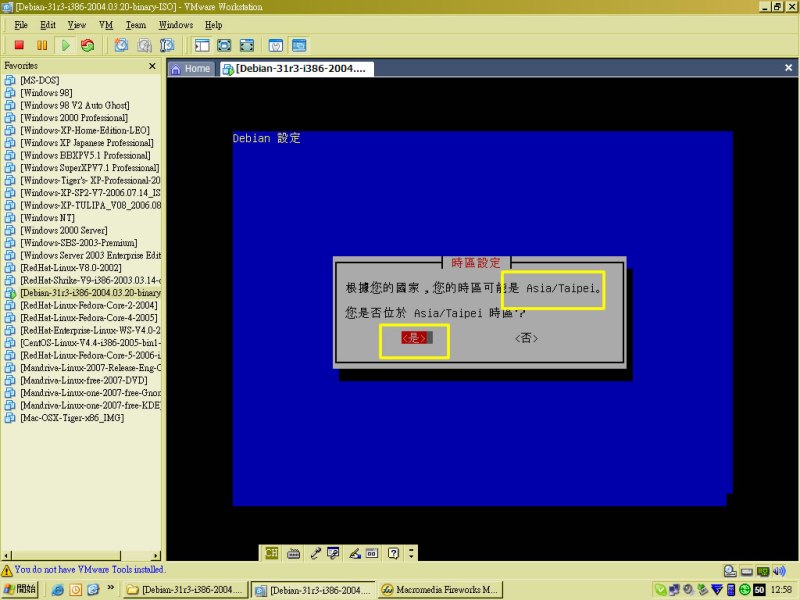Select [Windows BBXPV5.1 Professional] favorite
The width and height of the screenshot is (800, 600).
pyautogui.click(x=85, y=155)
